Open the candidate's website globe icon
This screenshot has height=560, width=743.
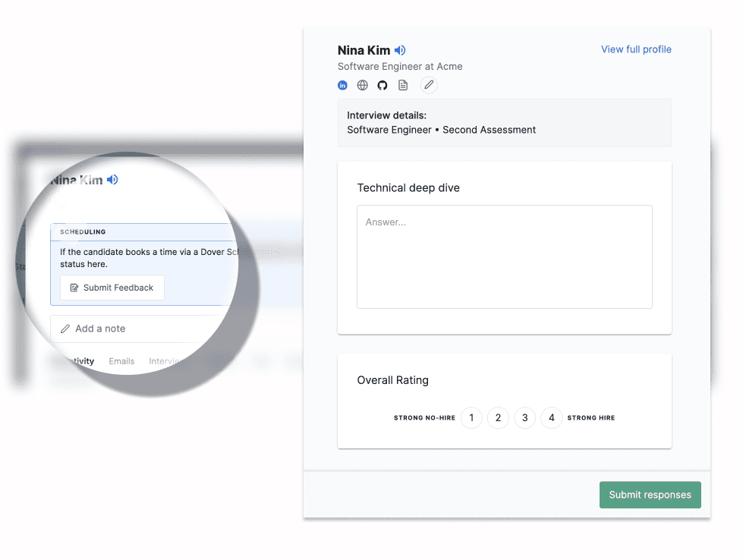[363, 85]
